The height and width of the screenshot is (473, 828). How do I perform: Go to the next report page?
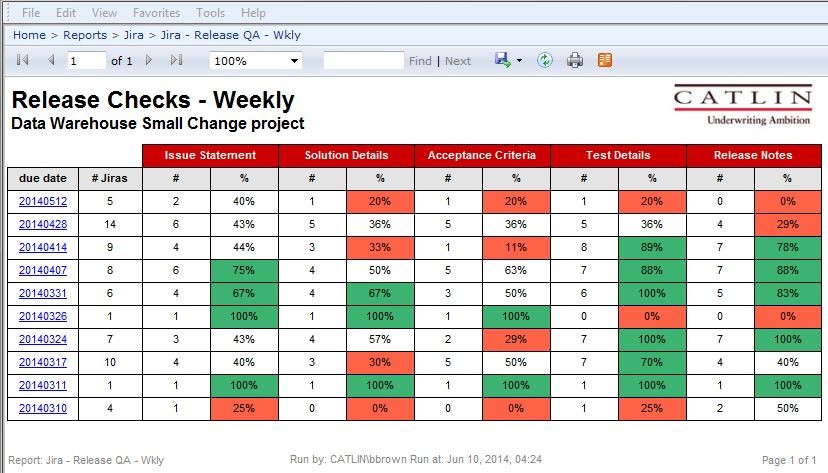[149, 61]
